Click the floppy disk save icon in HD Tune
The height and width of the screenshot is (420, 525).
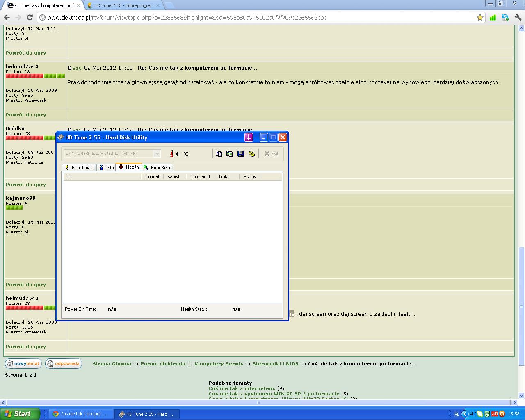tap(241, 154)
